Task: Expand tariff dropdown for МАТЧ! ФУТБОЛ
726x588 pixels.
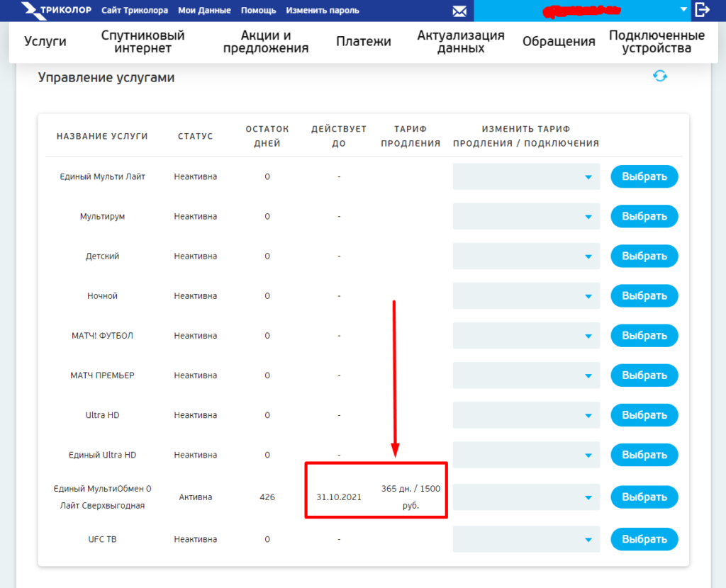Action: tap(526, 336)
